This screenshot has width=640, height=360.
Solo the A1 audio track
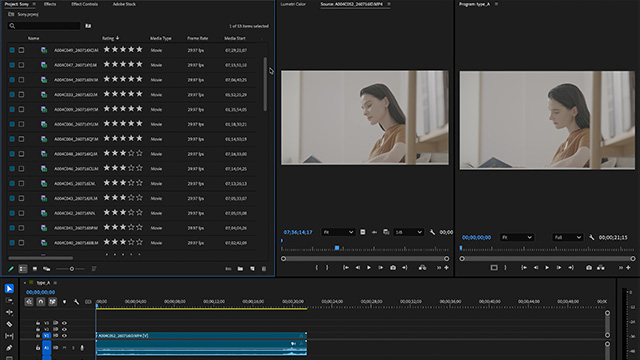coord(73,348)
